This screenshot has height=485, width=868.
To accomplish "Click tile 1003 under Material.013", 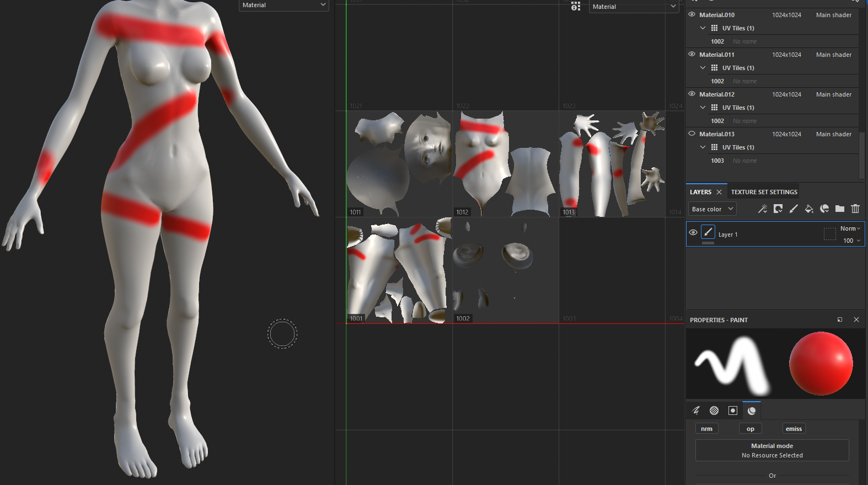I will click(x=717, y=161).
